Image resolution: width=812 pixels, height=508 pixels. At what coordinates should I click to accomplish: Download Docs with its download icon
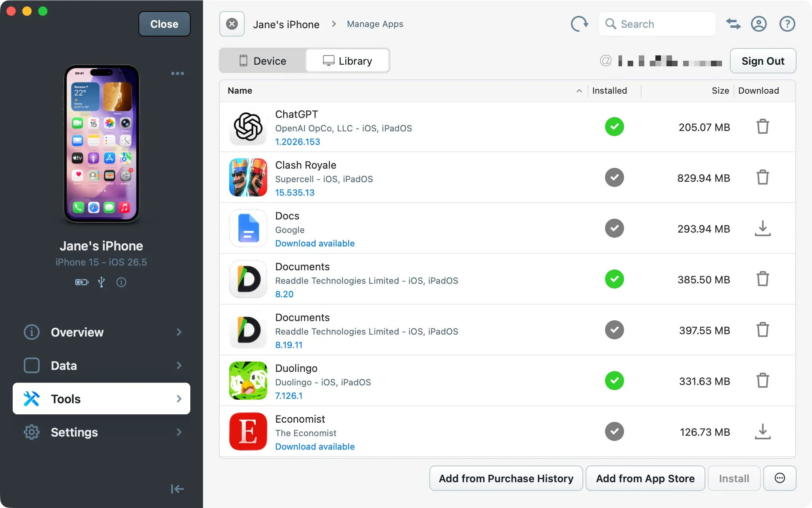pos(762,228)
